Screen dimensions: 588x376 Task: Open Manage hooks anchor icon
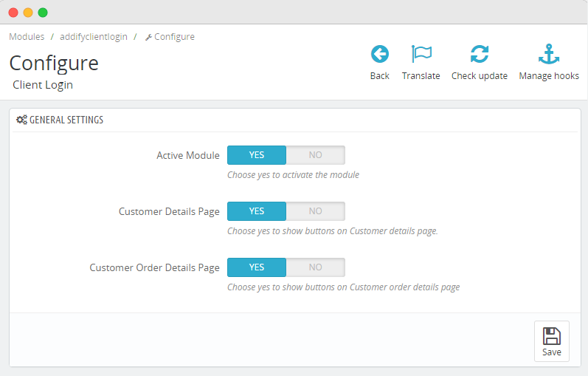549,55
